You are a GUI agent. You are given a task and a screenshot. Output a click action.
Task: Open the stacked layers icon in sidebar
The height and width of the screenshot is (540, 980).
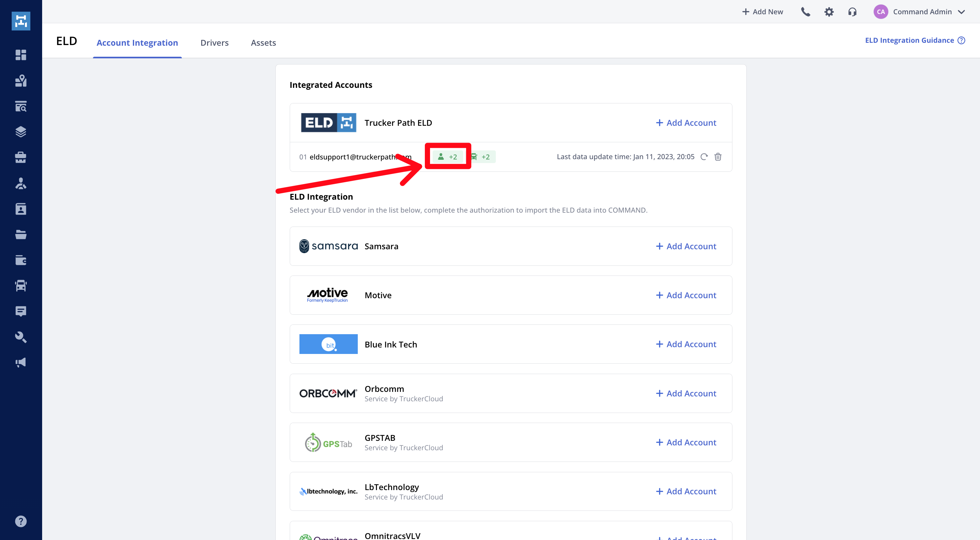[21, 132]
